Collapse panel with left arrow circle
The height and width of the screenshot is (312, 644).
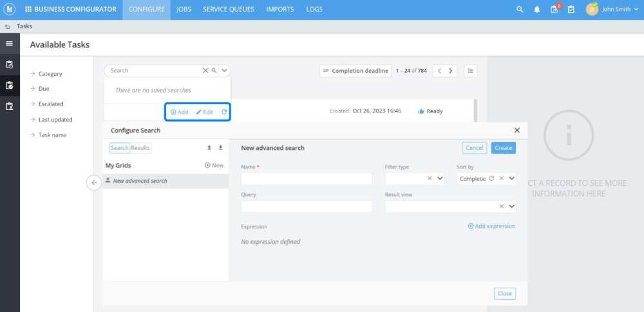[93, 183]
